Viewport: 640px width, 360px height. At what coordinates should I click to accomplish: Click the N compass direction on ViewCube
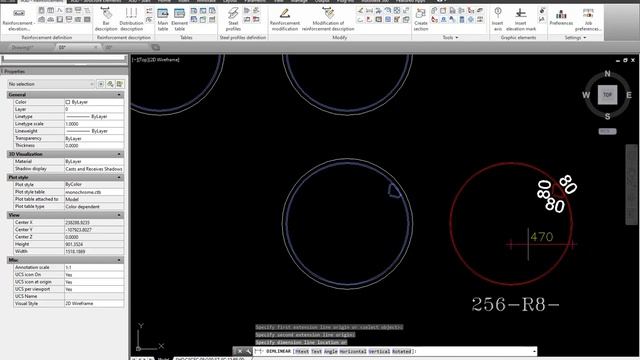(607, 74)
